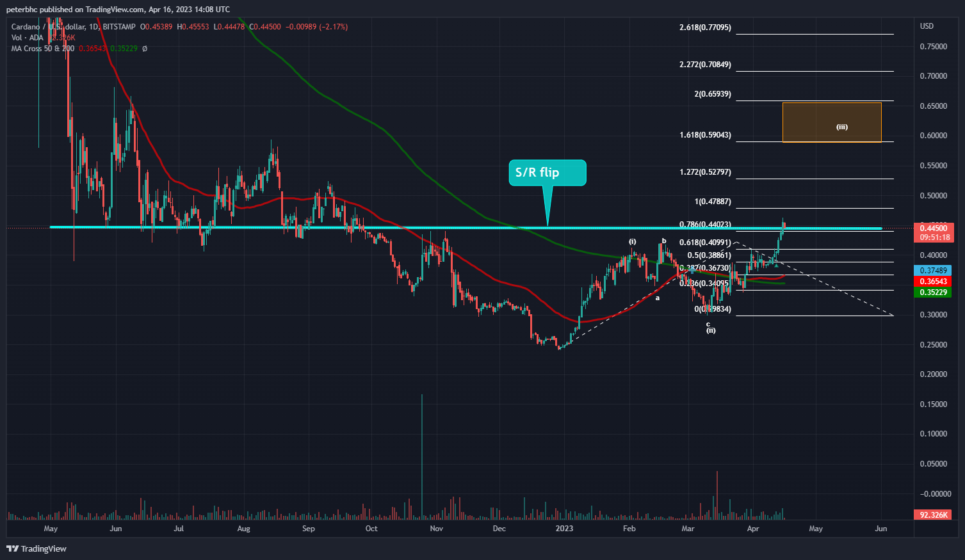965x560 pixels.
Task: Click the Sep label on time axis
Action: (x=309, y=529)
